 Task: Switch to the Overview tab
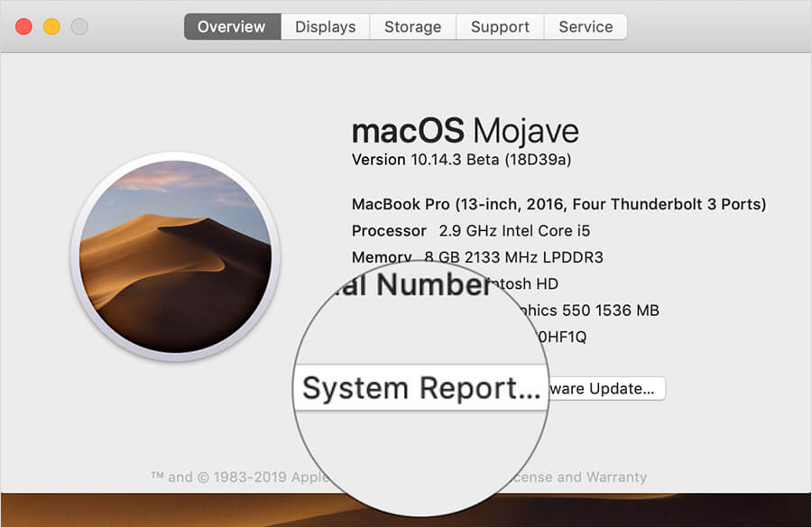pyautogui.click(x=233, y=26)
